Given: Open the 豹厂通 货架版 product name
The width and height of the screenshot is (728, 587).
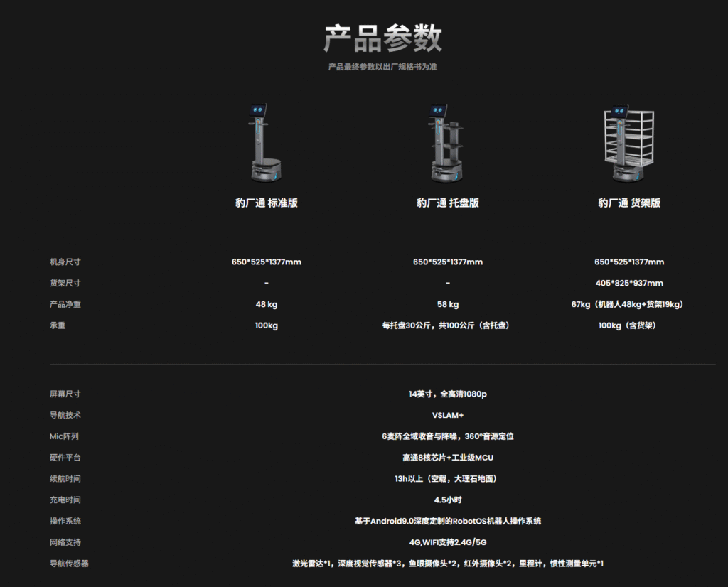Looking at the screenshot, I should 628,203.
